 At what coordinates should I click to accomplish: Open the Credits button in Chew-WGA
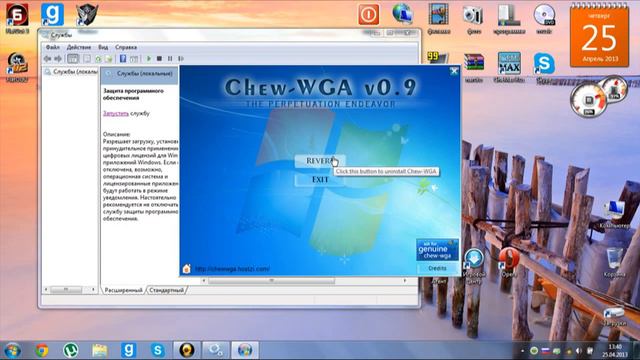click(437, 268)
